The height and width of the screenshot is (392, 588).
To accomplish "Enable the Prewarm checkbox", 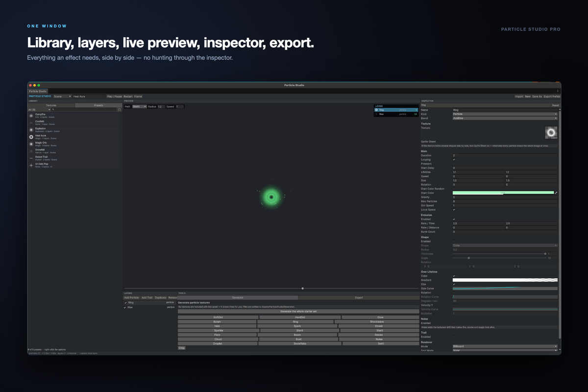I will [454, 164].
